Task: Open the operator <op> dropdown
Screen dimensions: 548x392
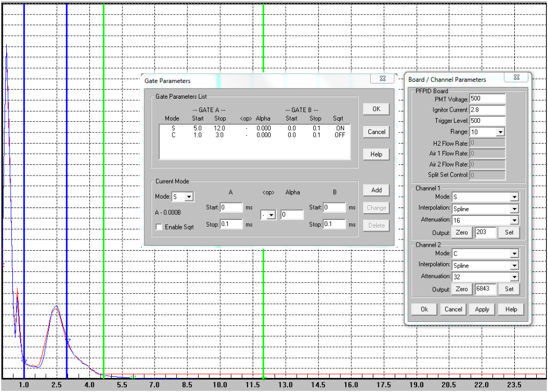Action: tap(272, 215)
